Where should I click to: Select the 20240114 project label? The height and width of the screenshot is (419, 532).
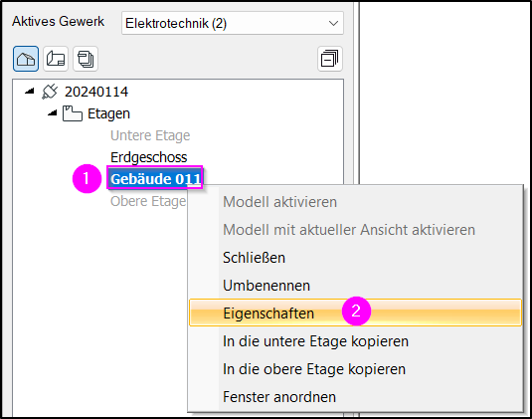96,92
